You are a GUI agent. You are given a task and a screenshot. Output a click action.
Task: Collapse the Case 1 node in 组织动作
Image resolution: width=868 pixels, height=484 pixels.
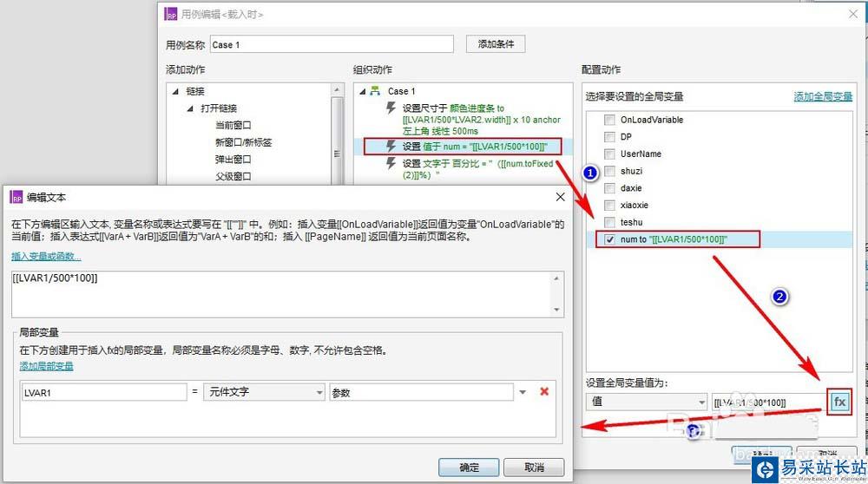click(362, 91)
